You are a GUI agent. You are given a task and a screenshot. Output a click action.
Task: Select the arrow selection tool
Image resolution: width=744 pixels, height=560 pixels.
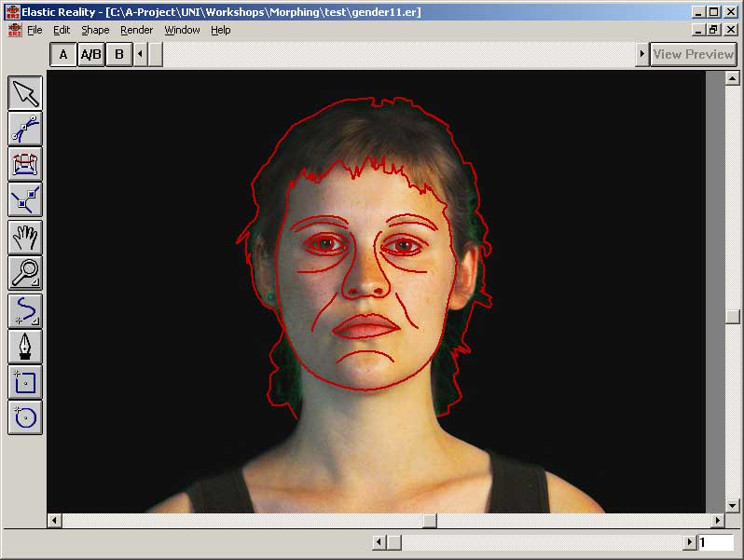coord(25,93)
